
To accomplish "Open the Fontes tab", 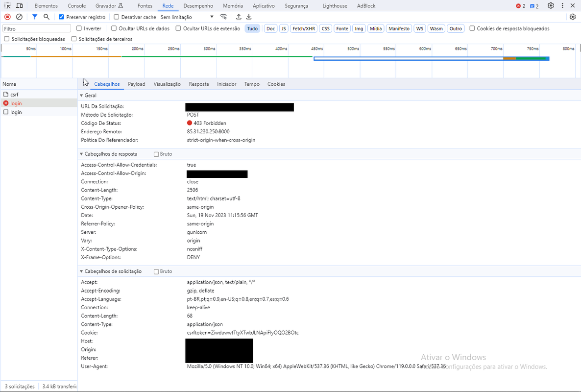I will pos(145,6).
